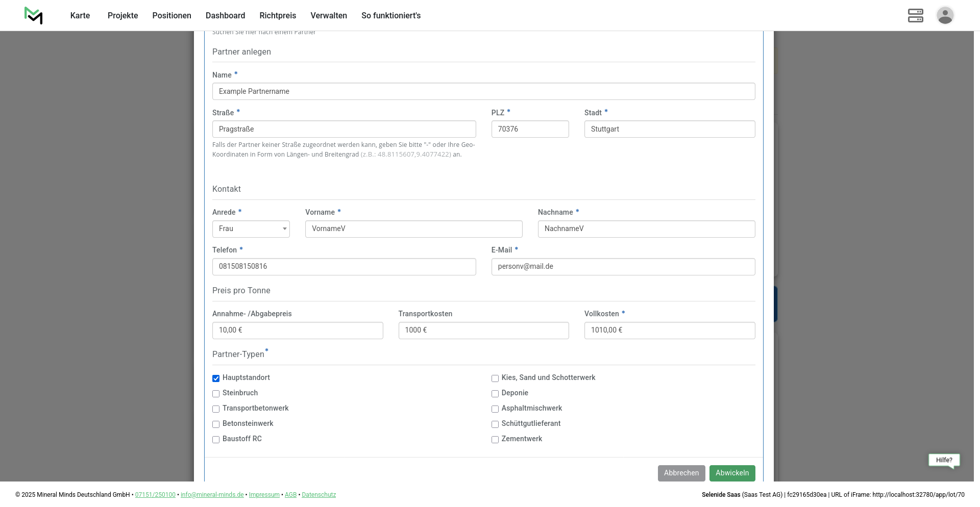Viewport: 980px width, 507px height.
Task: Check the Zementwerk option
Action: click(495, 440)
